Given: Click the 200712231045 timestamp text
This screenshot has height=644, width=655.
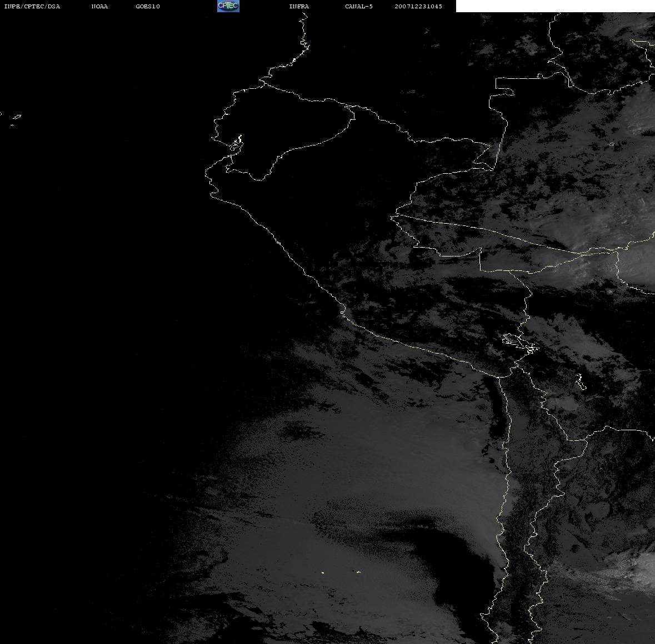Looking at the screenshot, I should 418,7.
